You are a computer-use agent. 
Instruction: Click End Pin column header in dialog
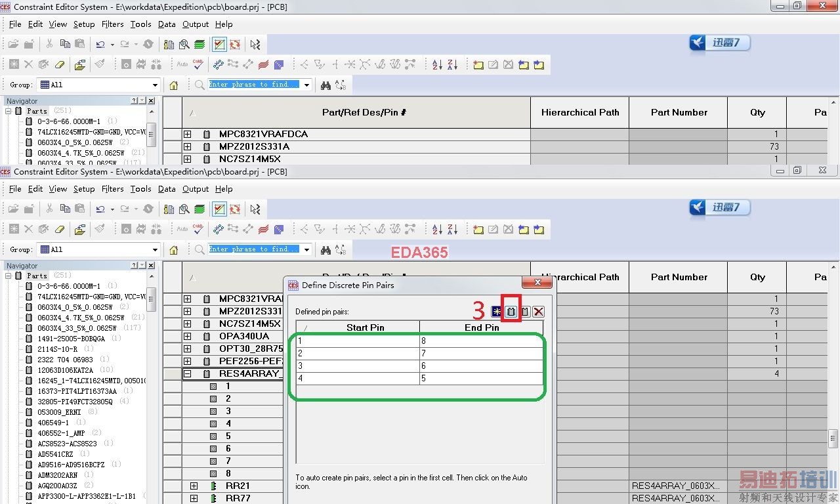[x=482, y=327]
